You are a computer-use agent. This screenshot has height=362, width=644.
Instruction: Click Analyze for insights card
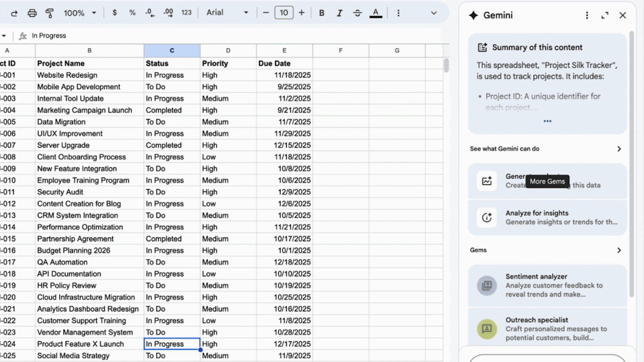click(x=547, y=218)
